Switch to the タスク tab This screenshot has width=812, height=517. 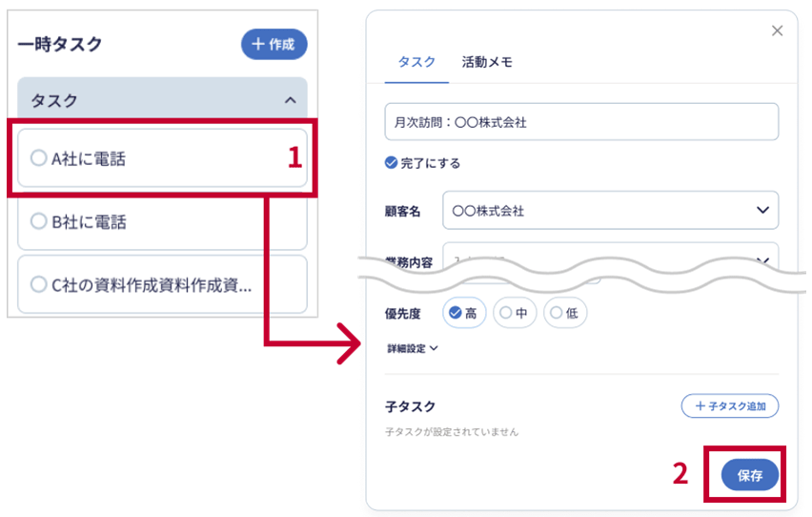[416, 62]
